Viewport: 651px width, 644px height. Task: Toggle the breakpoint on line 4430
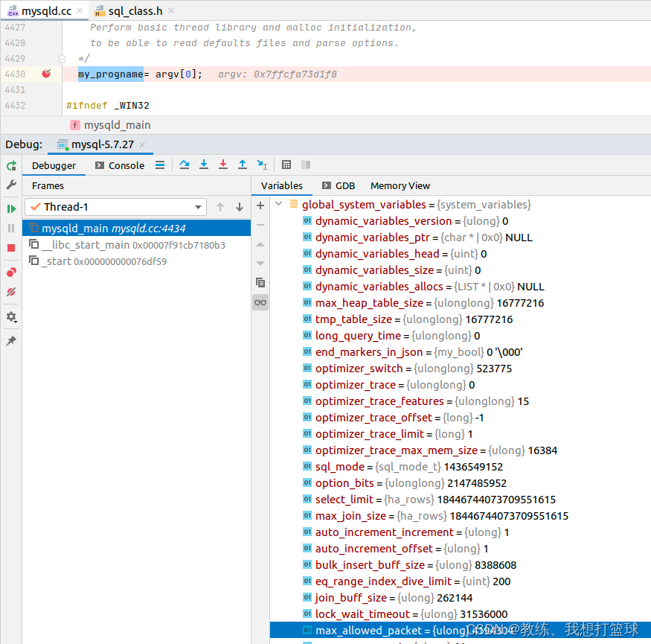pyautogui.click(x=46, y=74)
